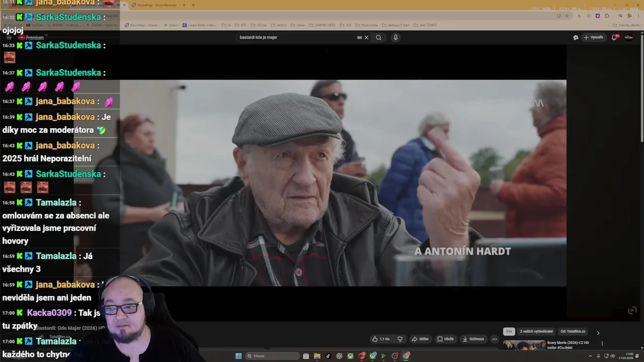Click the YouTube search text field
The height and width of the screenshot is (362, 644).
click(297, 37)
